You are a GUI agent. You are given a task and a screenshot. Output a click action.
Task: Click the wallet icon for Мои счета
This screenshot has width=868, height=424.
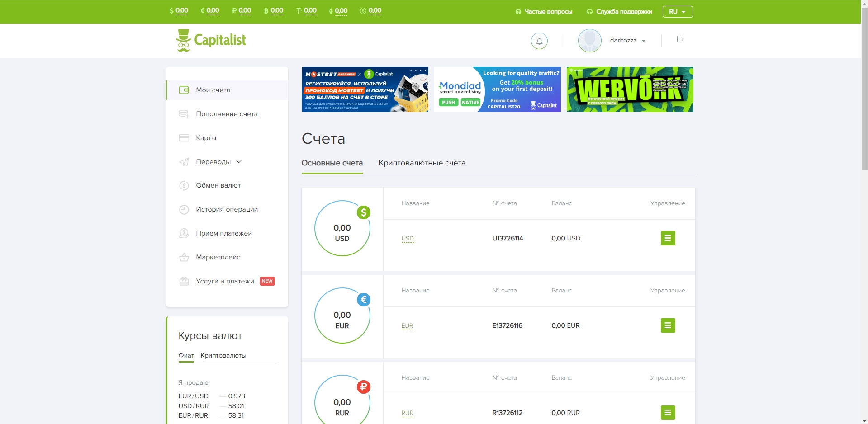pos(184,90)
